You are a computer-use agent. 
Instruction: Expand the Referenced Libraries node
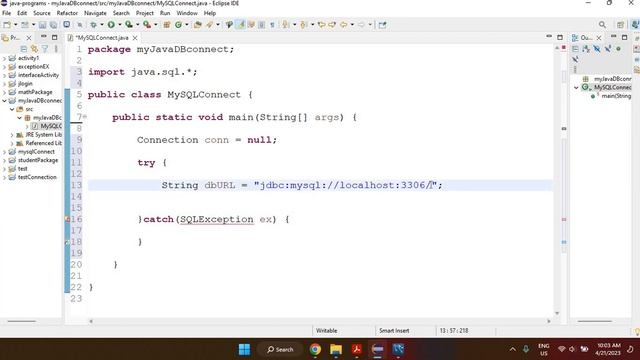coord(12,143)
